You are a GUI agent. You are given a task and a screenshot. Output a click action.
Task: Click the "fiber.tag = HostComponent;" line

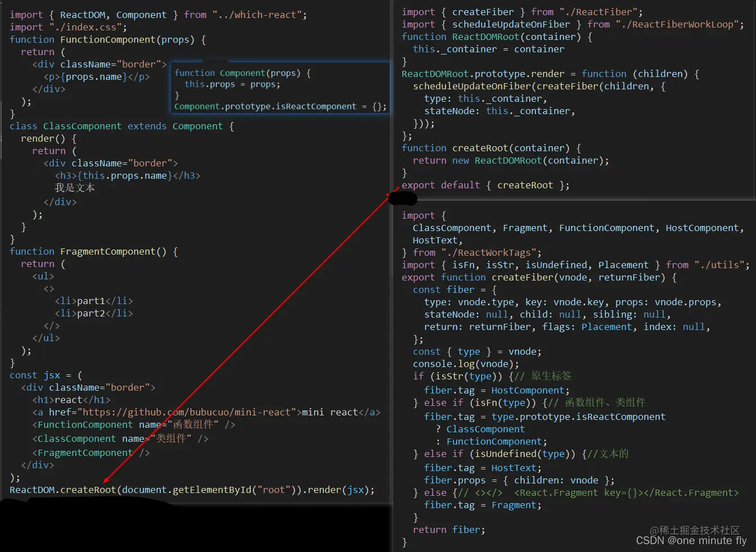pos(497,390)
